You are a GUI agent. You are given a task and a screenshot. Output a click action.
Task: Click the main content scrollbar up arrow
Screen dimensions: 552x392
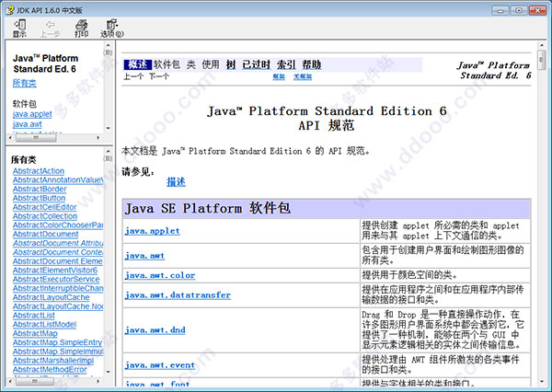click(542, 45)
